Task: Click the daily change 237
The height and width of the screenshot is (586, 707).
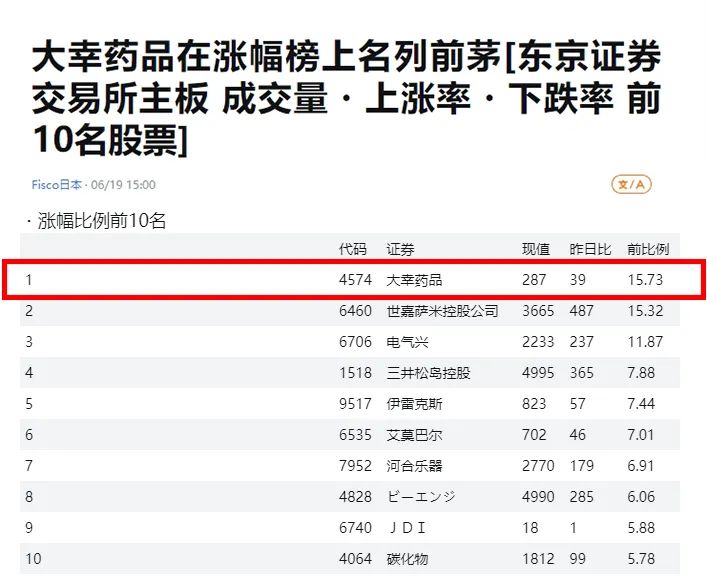Action: click(x=581, y=342)
